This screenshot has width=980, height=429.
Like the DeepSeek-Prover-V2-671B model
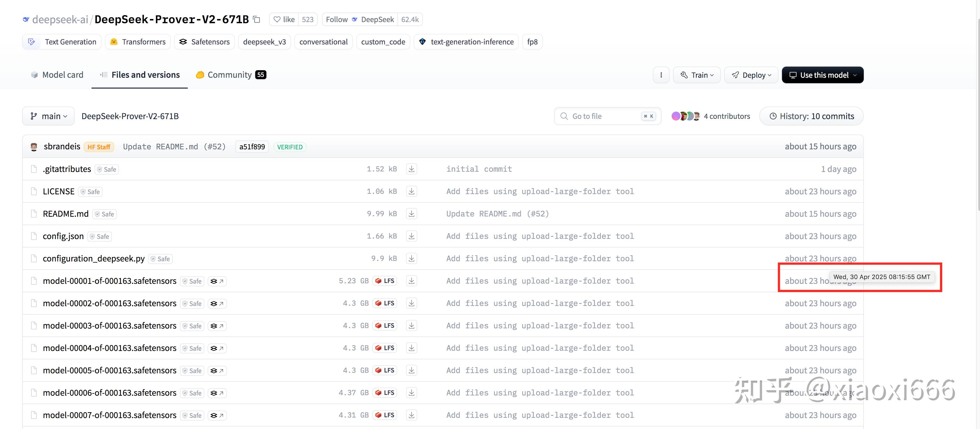click(x=284, y=19)
